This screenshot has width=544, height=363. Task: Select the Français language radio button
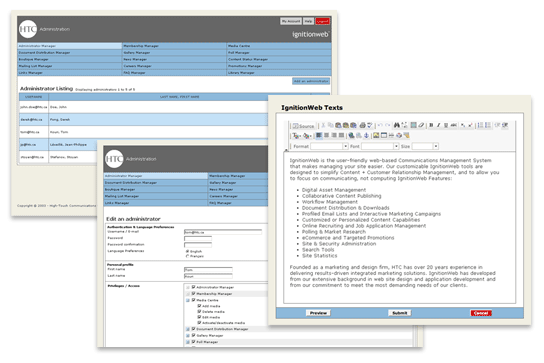pyautogui.click(x=187, y=256)
